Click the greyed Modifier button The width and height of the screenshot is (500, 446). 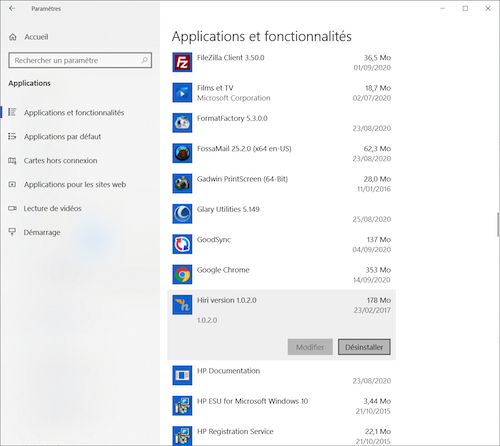(x=310, y=347)
